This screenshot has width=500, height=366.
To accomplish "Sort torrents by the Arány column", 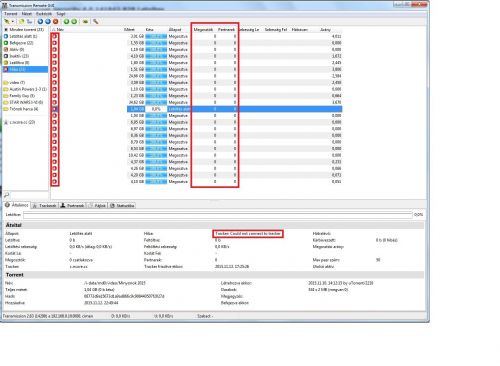I will coord(325,30).
